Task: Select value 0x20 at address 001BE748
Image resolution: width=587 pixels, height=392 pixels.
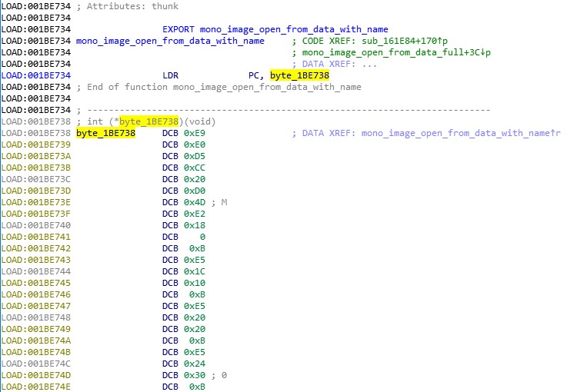Action: (x=195, y=318)
